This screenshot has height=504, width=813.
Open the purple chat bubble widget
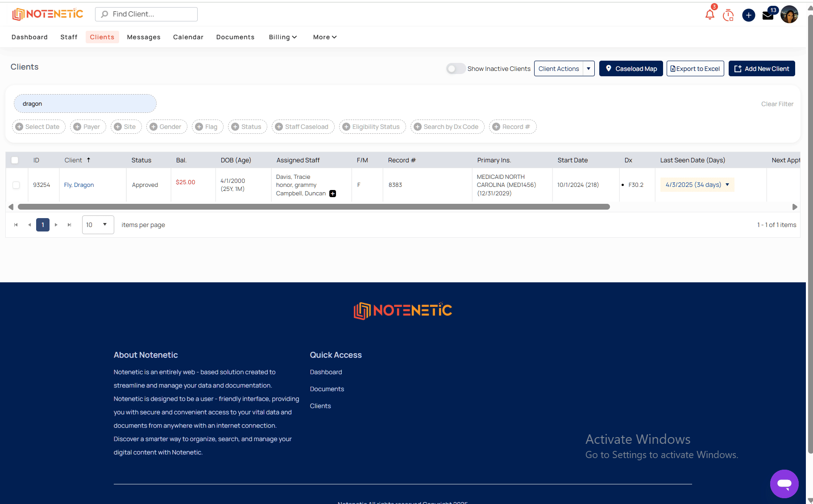[784, 484]
